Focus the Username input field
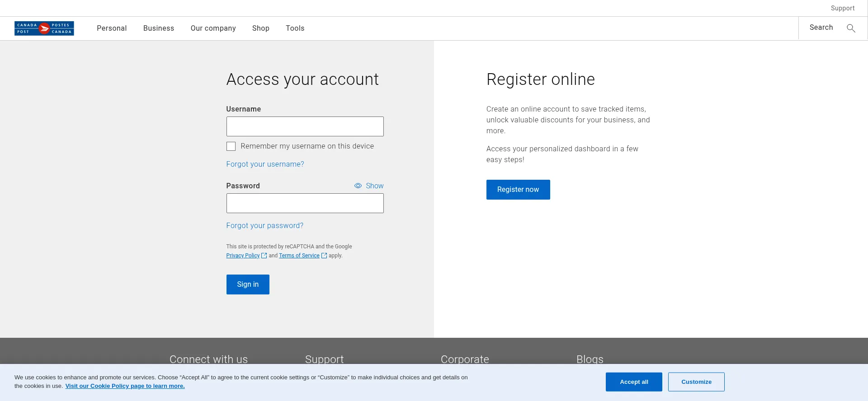This screenshot has height=401, width=868. 305,126
